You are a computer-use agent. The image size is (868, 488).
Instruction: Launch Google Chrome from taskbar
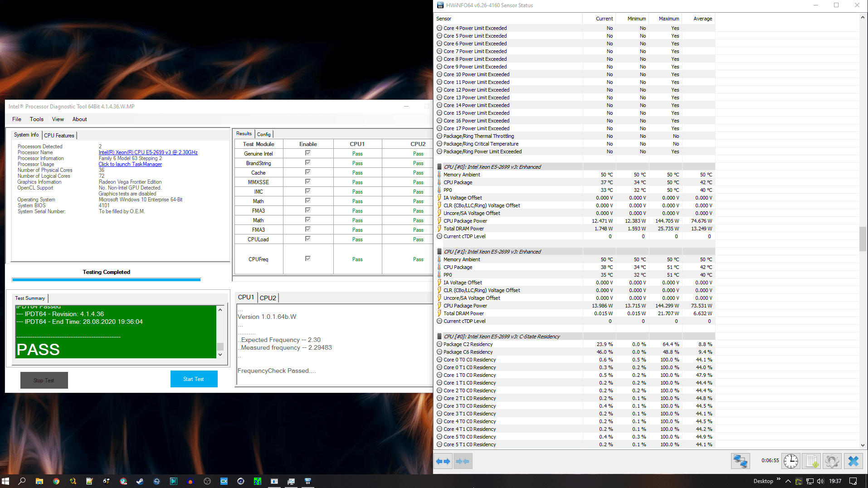tap(56, 481)
